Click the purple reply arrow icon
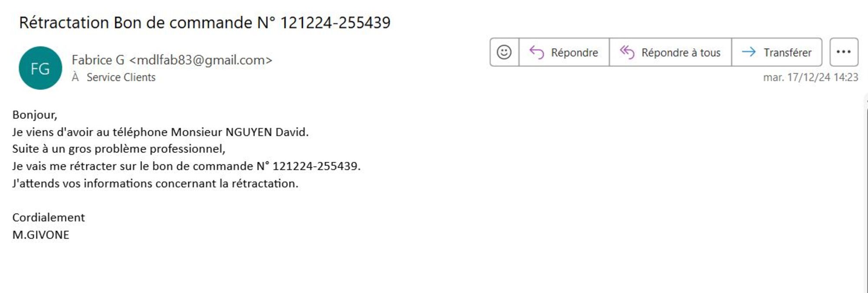868x293 pixels. (x=537, y=53)
